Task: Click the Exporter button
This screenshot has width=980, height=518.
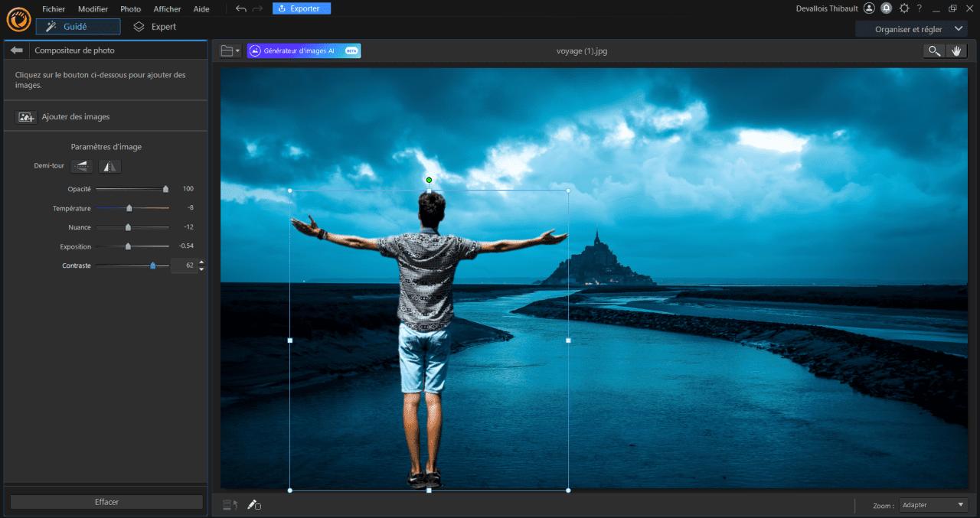Action: click(x=301, y=8)
